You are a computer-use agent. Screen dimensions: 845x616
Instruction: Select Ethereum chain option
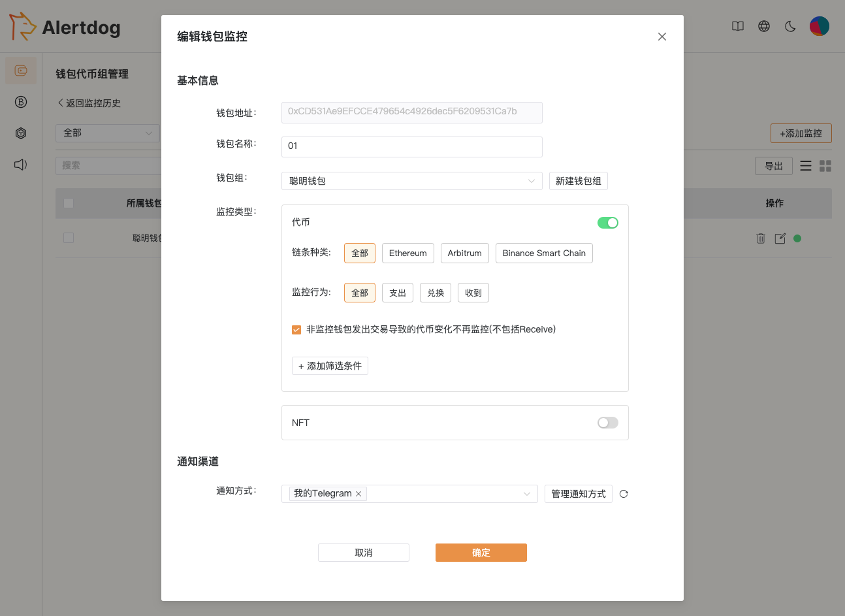point(407,253)
